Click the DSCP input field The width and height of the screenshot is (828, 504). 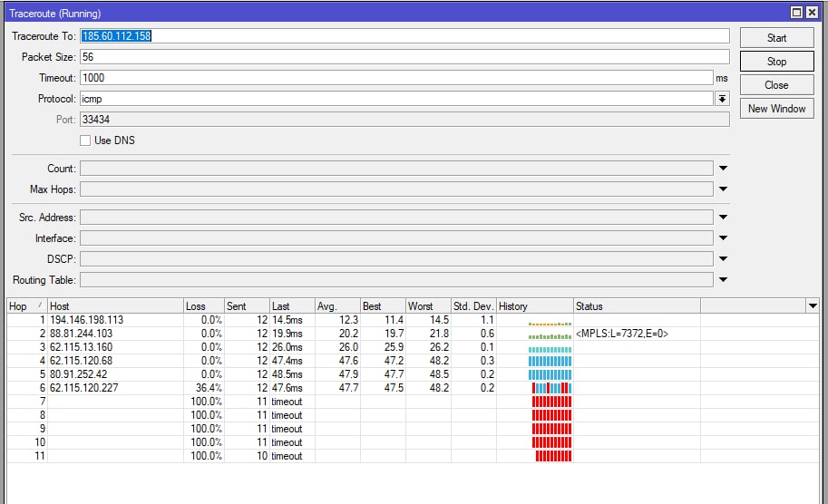396,258
